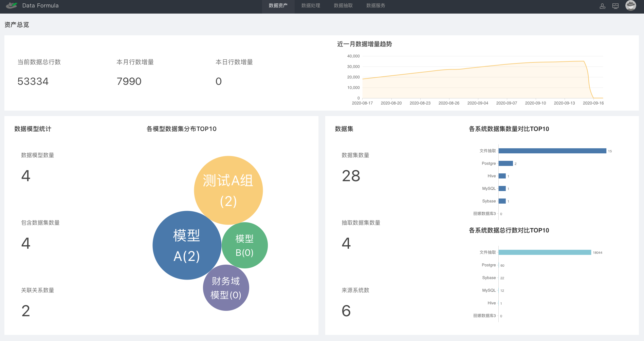Click the 各系统数据集数量对比TOP10 heading
The width and height of the screenshot is (644, 341).
pyautogui.click(x=509, y=129)
